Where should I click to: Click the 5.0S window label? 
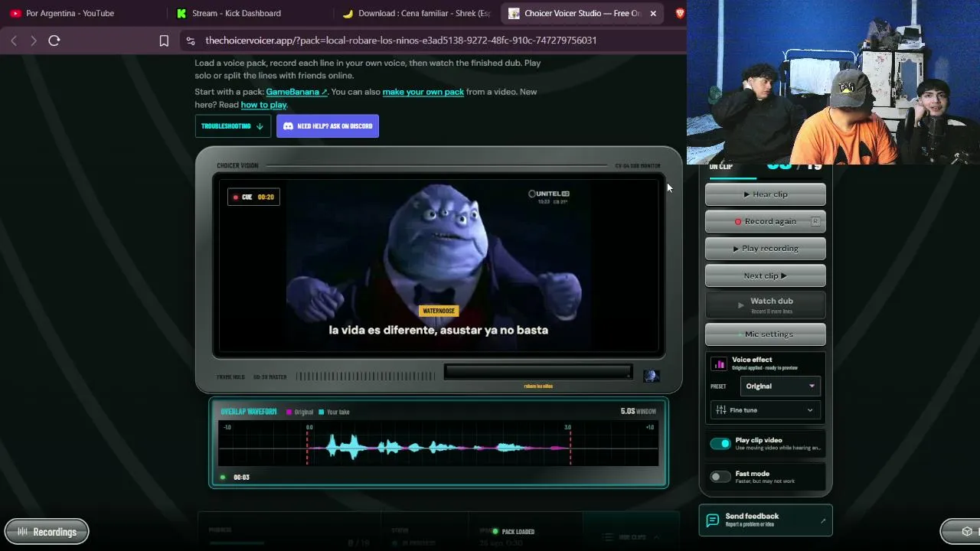[639, 412]
